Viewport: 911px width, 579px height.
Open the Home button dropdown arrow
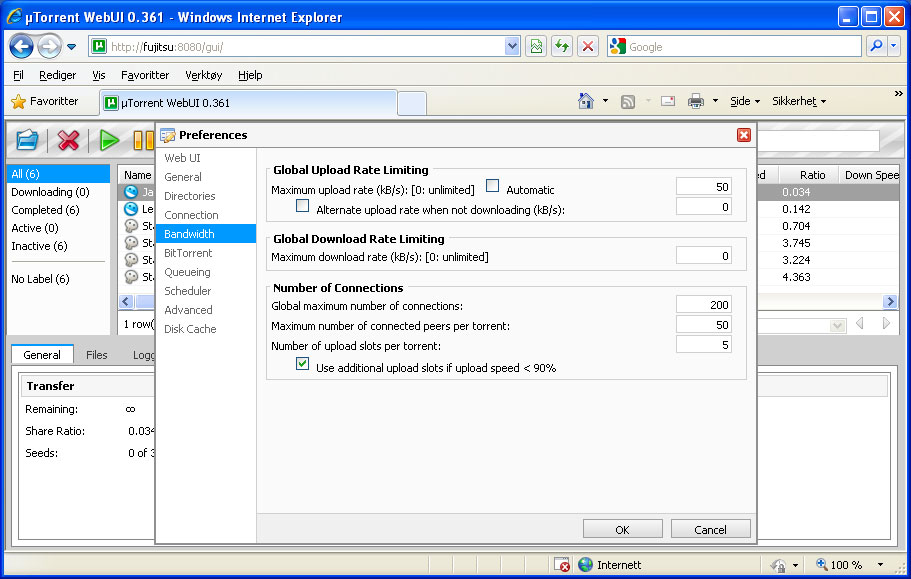tap(605, 101)
